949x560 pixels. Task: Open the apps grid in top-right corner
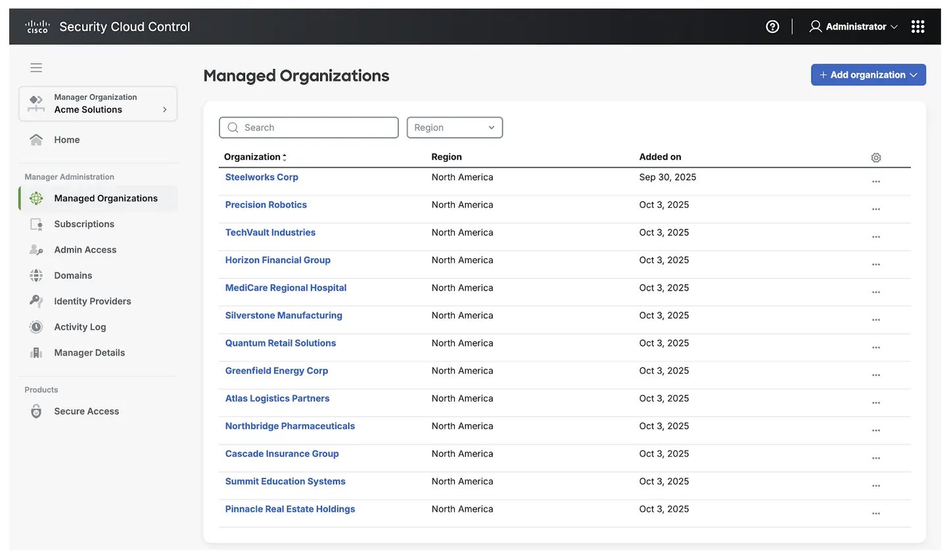click(917, 26)
